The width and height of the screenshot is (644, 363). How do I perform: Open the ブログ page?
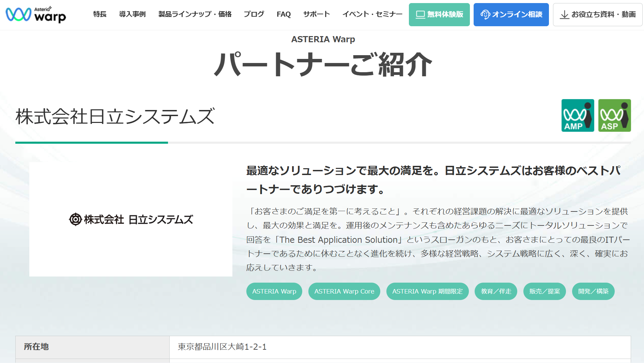click(x=253, y=14)
